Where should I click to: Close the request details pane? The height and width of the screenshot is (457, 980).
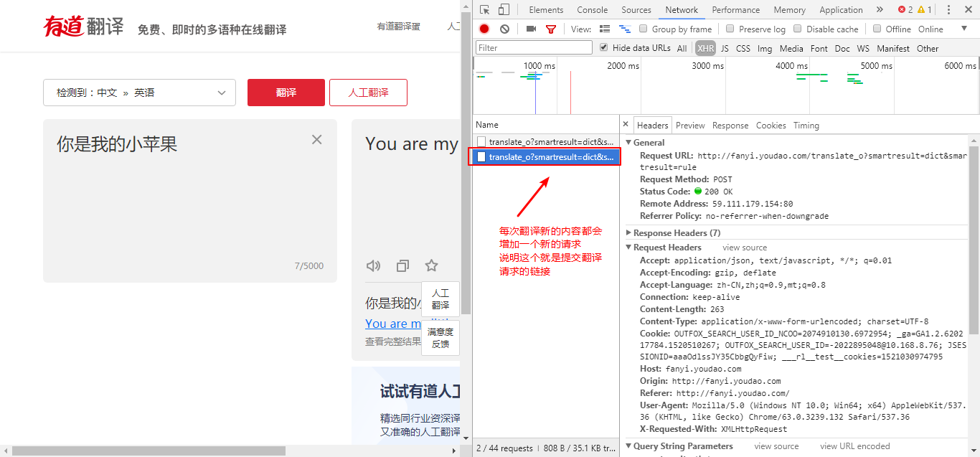coord(626,124)
